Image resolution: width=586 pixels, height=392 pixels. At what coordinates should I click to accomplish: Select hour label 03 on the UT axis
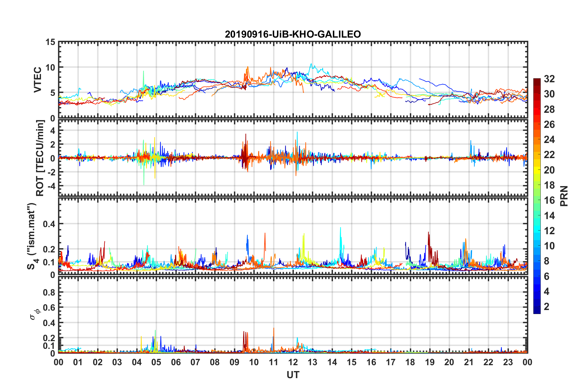pos(117,362)
